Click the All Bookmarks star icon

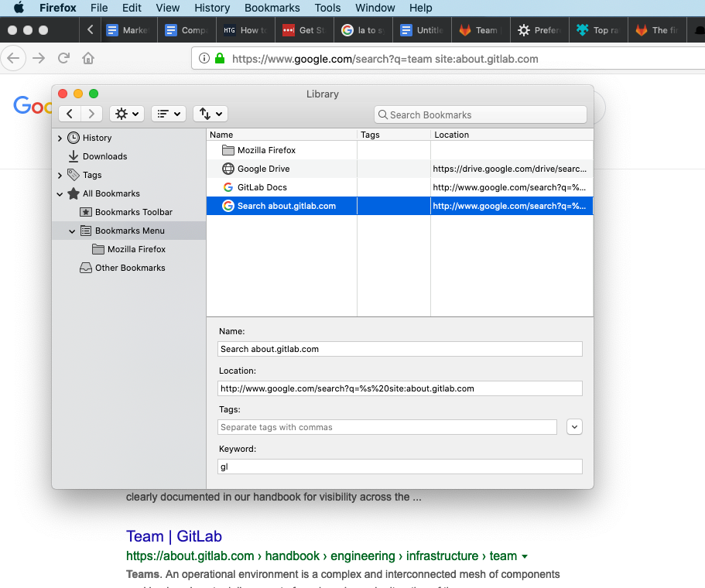[x=74, y=193]
